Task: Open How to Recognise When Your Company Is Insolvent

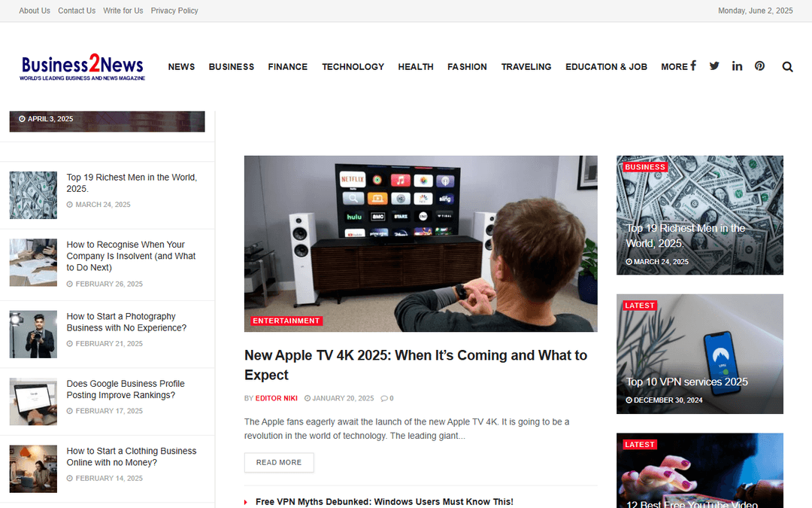Action: [x=131, y=256]
